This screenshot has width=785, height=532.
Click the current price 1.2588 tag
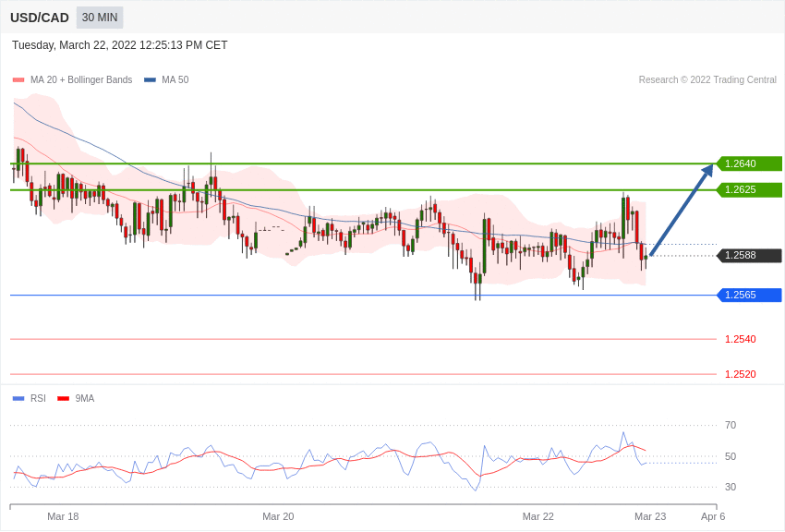pyautogui.click(x=750, y=255)
